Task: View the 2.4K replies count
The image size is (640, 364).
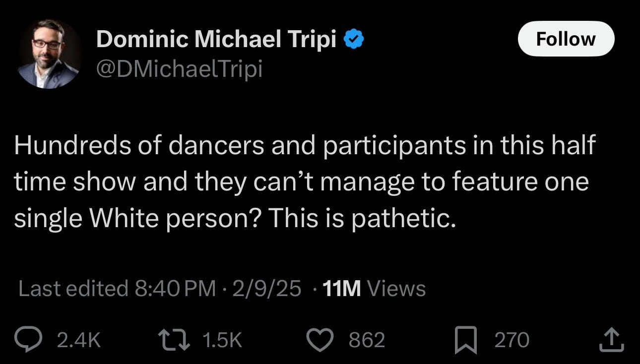Action: [79, 339]
